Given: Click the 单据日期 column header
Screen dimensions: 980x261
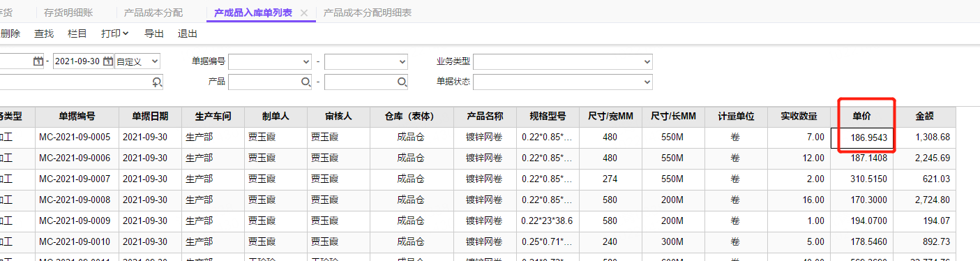Looking at the screenshot, I should [x=150, y=117].
